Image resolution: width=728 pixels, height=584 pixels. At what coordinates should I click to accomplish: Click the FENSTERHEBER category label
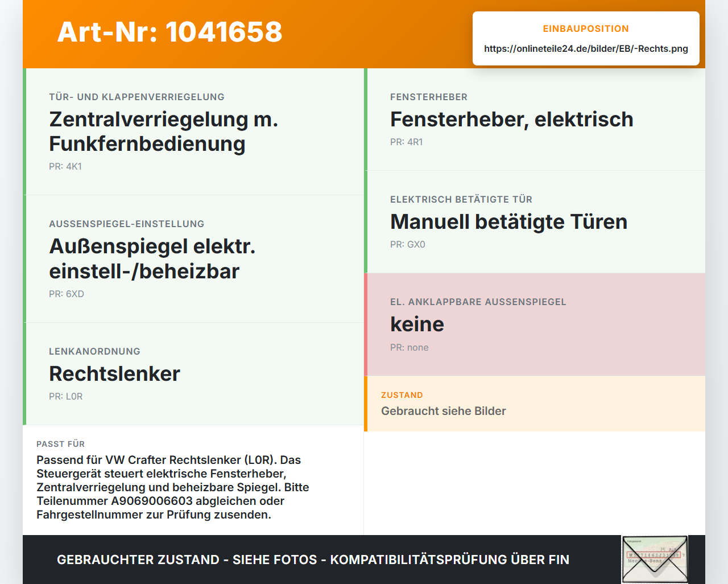(429, 97)
